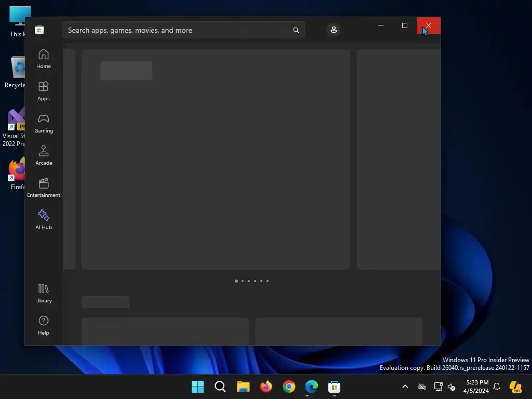532x399 pixels.
Task: Open the user profile account button
Action: [334, 30]
